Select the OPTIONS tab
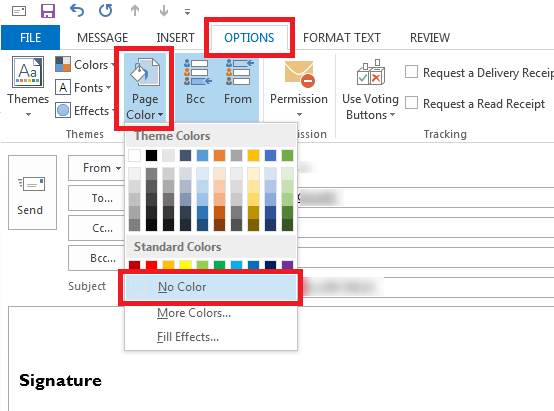 coord(249,37)
